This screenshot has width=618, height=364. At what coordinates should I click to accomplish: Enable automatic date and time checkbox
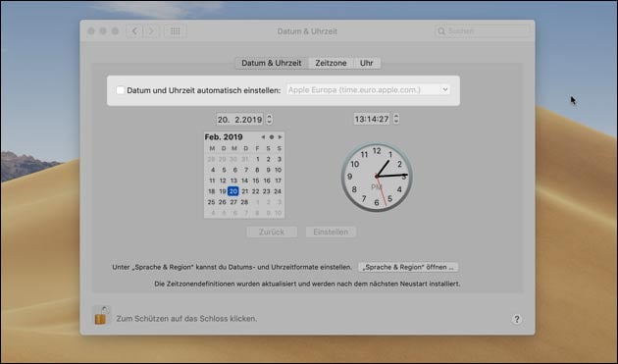121,90
